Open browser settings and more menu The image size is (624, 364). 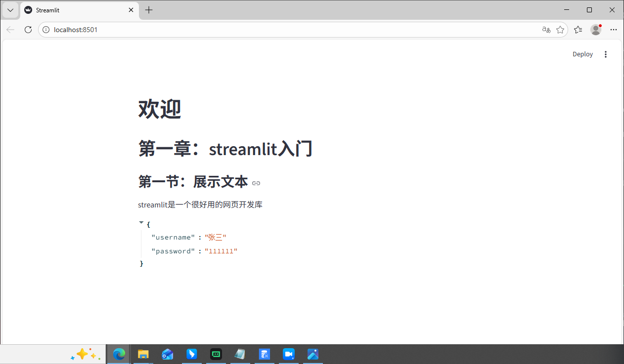pyautogui.click(x=614, y=30)
